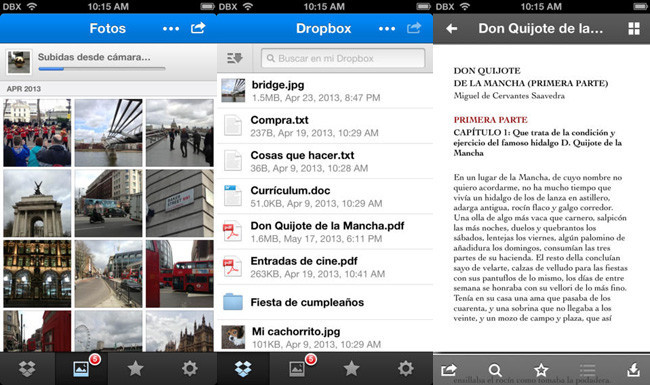
Task: Open the red double-decker bus photo
Action: [x=179, y=274]
